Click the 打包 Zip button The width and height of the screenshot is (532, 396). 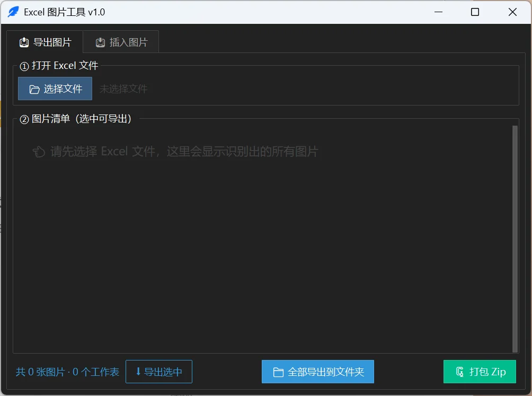[480, 372]
